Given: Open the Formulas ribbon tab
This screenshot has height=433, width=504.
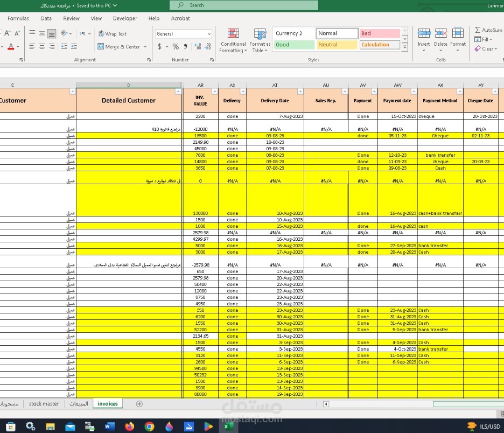Looking at the screenshot, I should (18, 18).
